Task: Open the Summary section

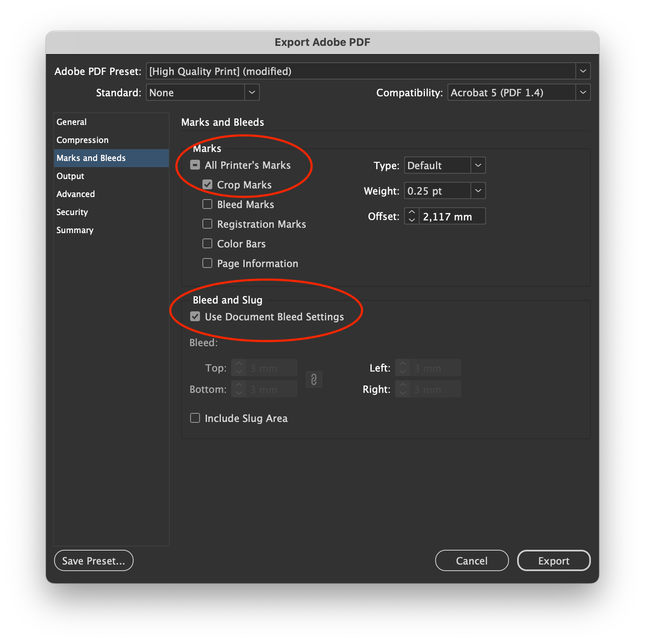Action: click(x=111, y=230)
